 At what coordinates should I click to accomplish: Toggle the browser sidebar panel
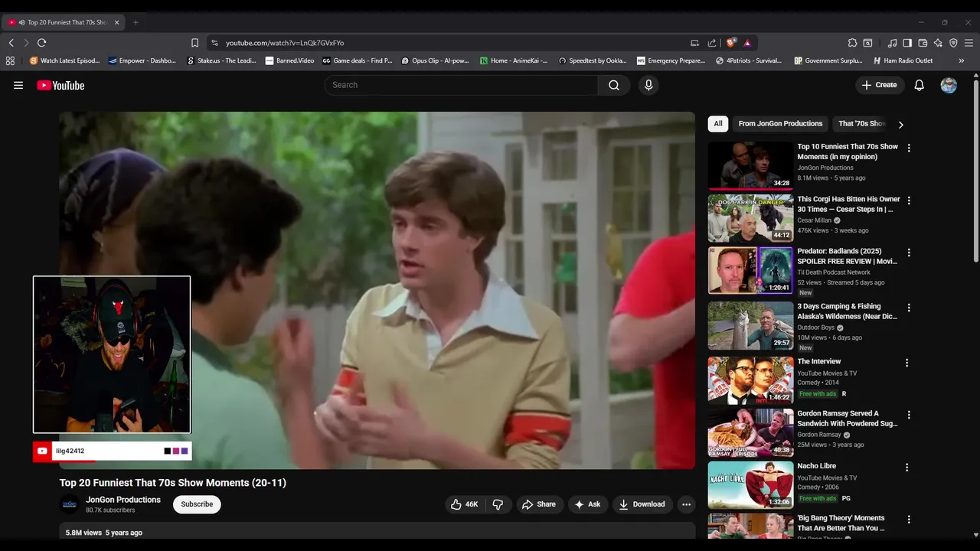[x=907, y=43]
